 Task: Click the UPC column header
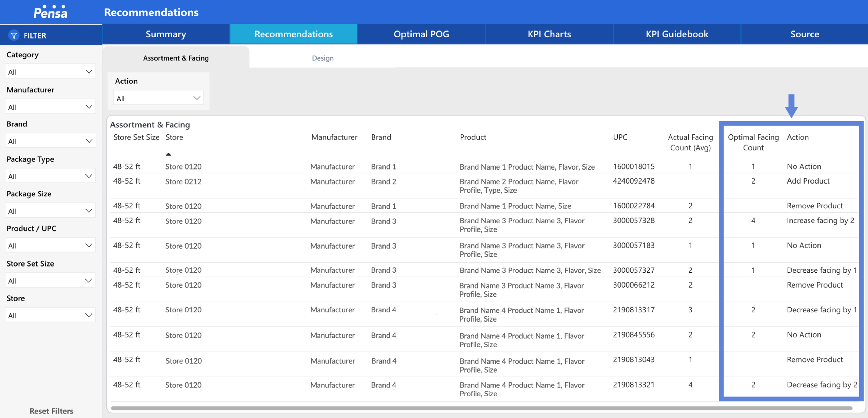point(620,137)
